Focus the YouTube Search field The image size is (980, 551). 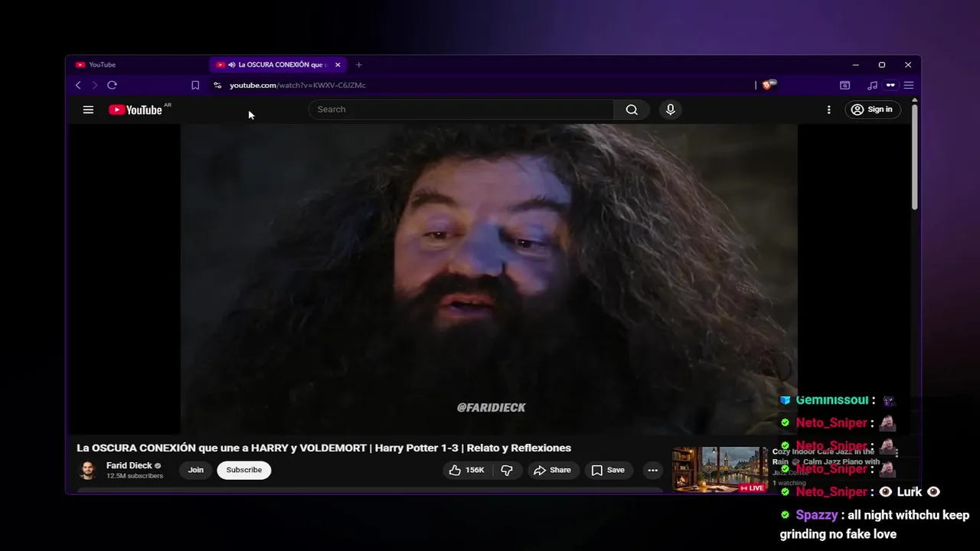coord(461,109)
